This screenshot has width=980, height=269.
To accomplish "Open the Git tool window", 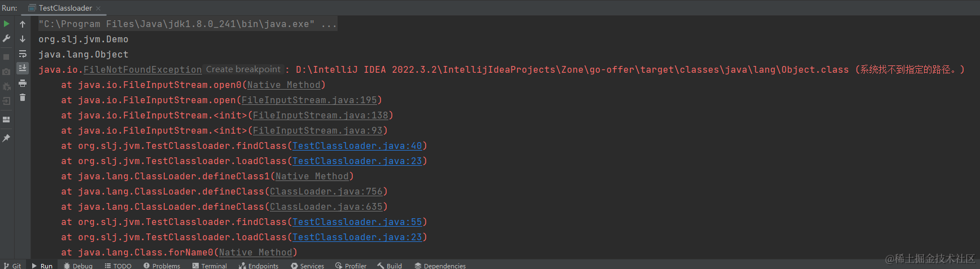I will coord(12,266).
